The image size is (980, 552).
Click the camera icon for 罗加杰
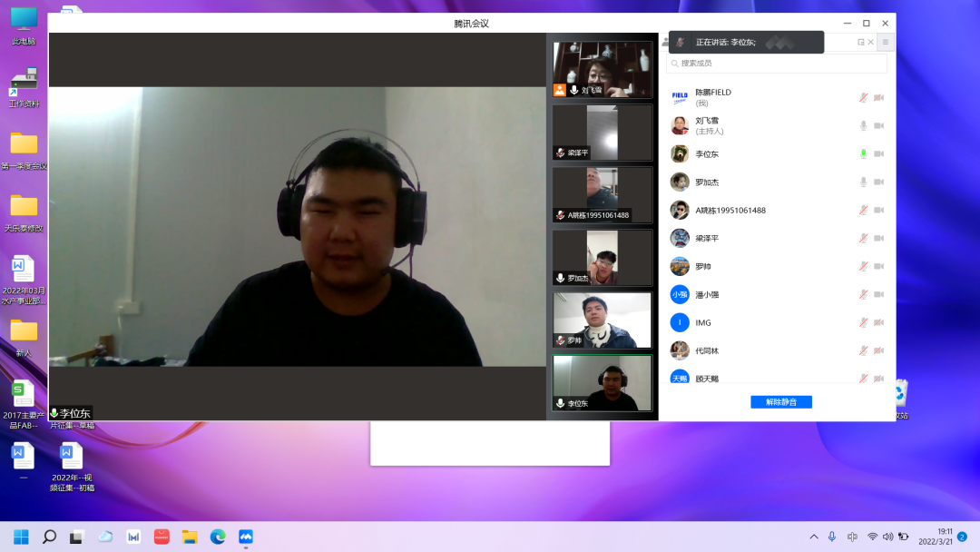coord(878,182)
